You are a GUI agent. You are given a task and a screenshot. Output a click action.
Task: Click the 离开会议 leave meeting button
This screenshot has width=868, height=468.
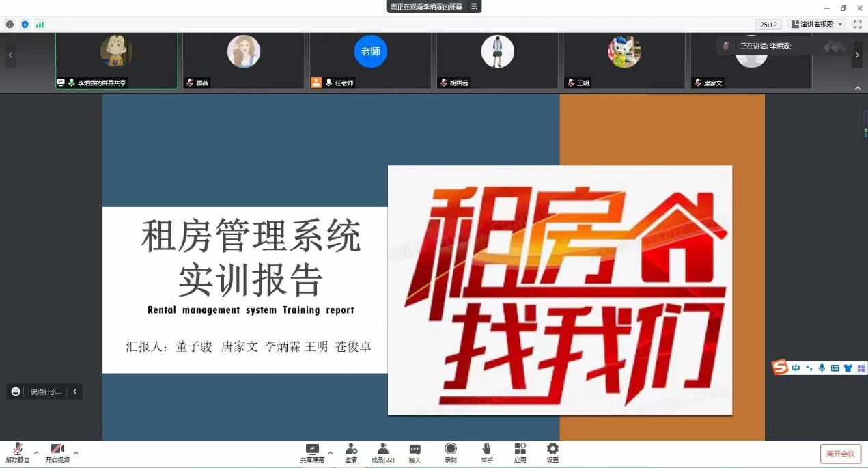(840, 454)
